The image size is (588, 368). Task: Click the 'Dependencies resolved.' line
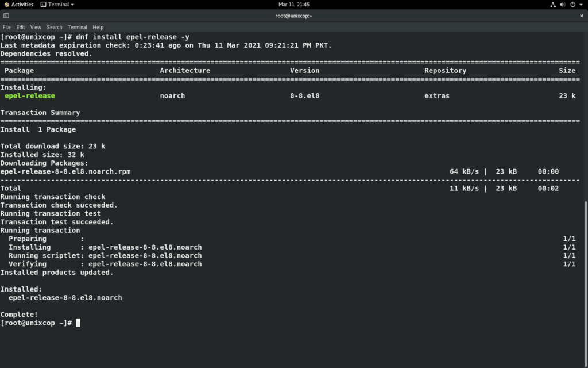coord(46,53)
